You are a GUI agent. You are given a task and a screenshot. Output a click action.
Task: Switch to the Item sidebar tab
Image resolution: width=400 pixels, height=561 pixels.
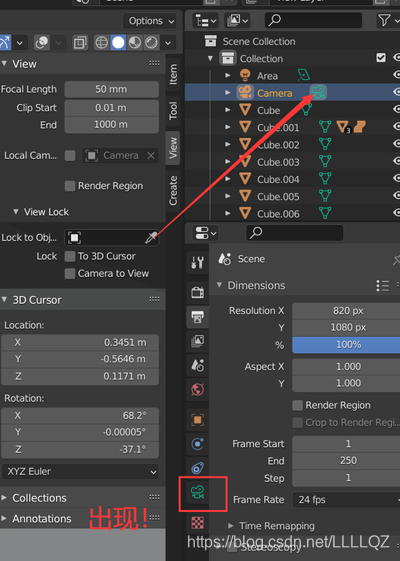click(x=173, y=74)
